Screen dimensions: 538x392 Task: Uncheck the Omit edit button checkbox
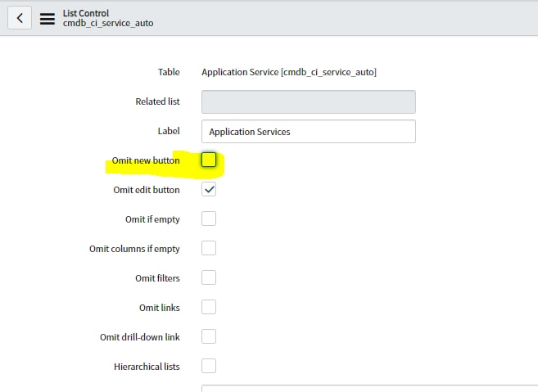(x=209, y=189)
